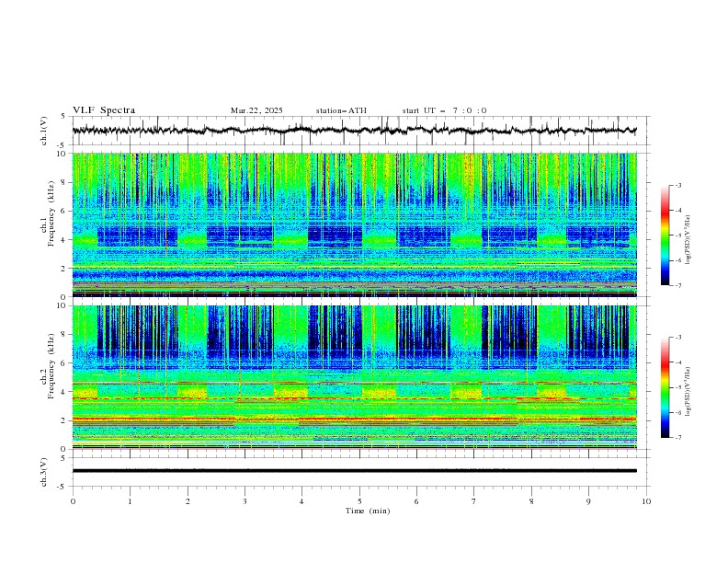The height and width of the screenshot is (563, 728).
Task: Click the ch.2 colorbar "log(PSD)(V²/Hz)" label
Action: pos(688,391)
